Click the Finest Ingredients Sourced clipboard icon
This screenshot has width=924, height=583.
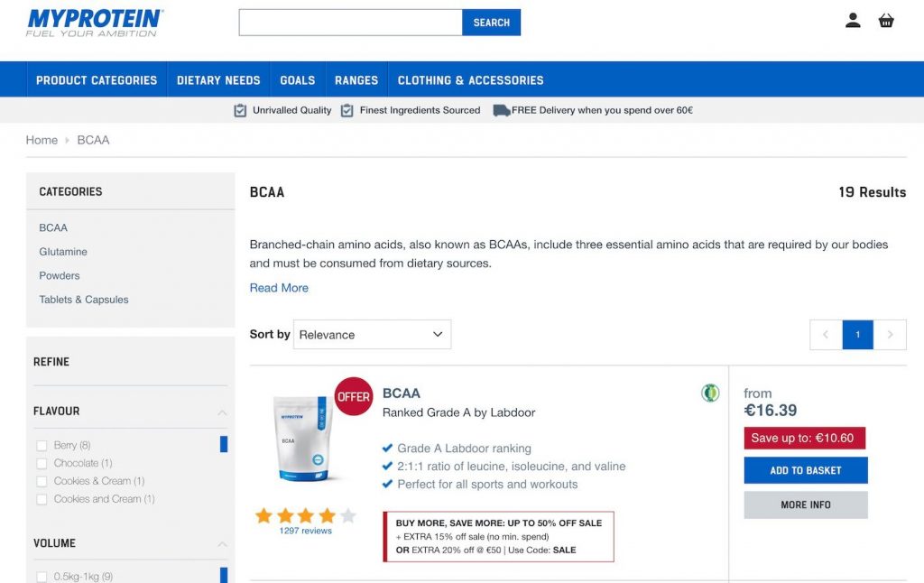click(347, 110)
